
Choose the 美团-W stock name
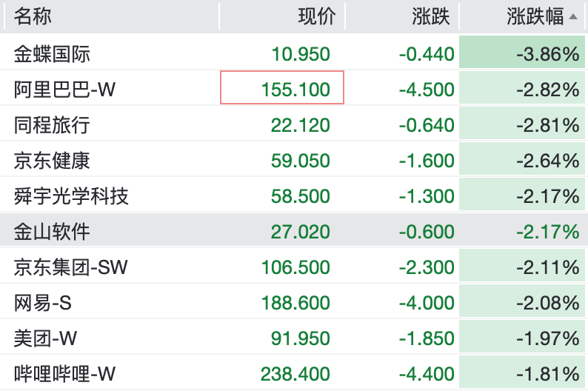click(x=46, y=338)
